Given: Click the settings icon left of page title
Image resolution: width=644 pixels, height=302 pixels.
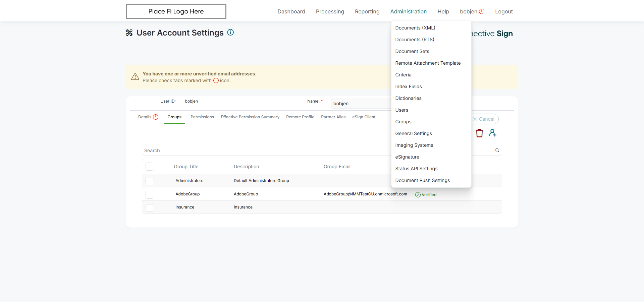Looking at the screenshot, I should tap(129, 33).
